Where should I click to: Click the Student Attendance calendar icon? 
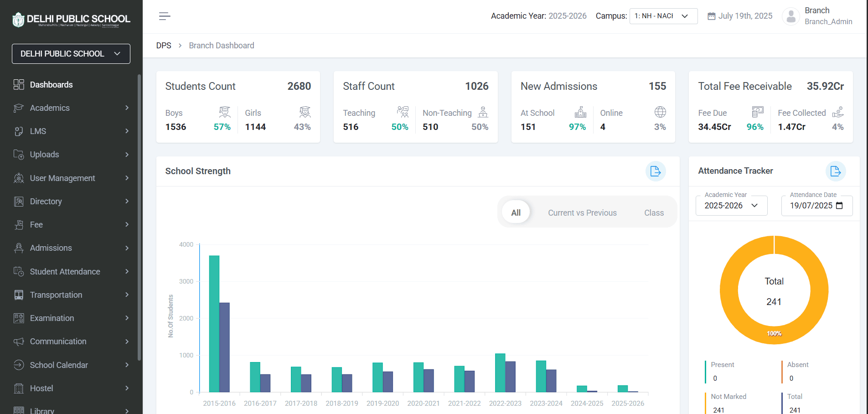[x=19, y=271]
